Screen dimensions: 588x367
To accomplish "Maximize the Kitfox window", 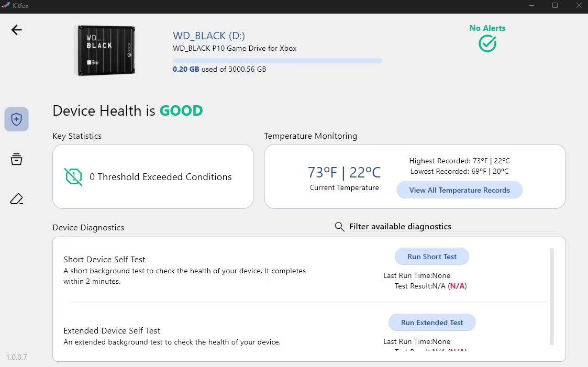I will point(555,5).
